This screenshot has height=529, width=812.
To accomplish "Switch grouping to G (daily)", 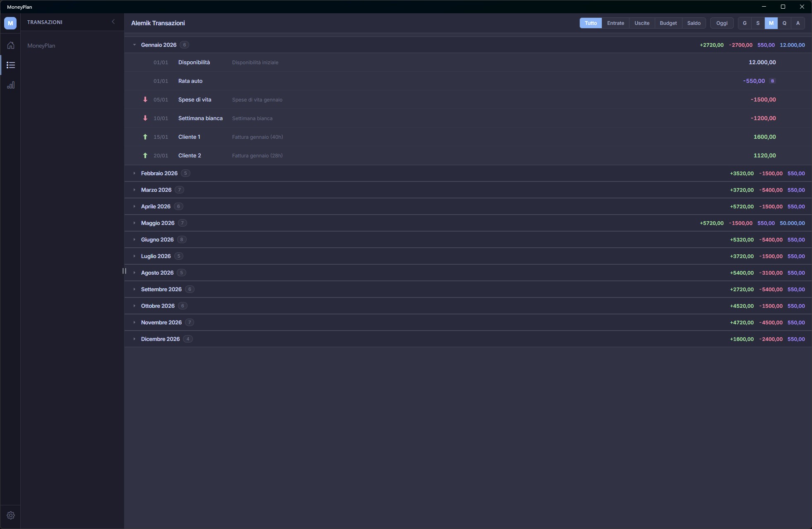I will pos(745,23).
